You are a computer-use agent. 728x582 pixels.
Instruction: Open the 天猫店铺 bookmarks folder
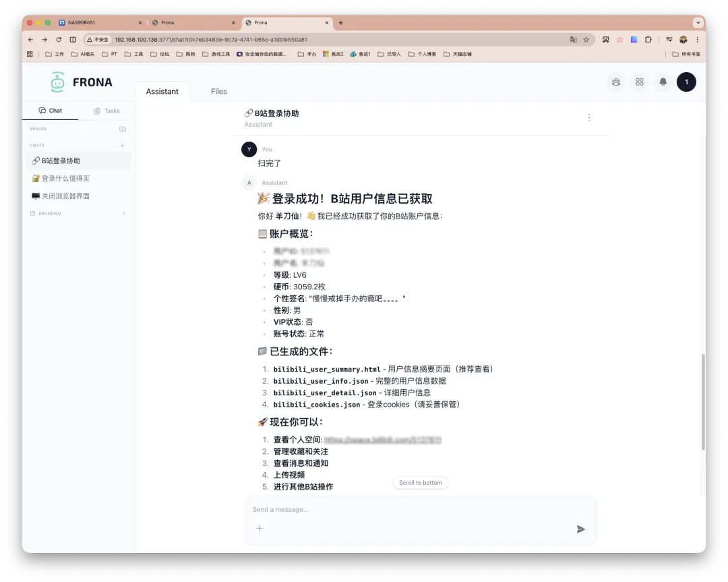[457, 55]
